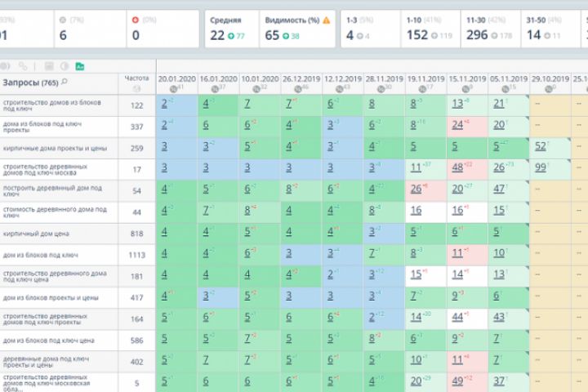Select query 'стоимость деревянного дома под ключ'
The width and height of the screenshot is (588, 392).
tap(55, 212)
